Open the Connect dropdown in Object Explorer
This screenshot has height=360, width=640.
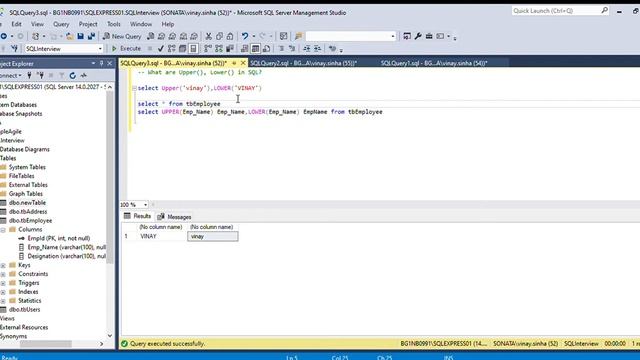pyautogui.click(x=11, y=76)
